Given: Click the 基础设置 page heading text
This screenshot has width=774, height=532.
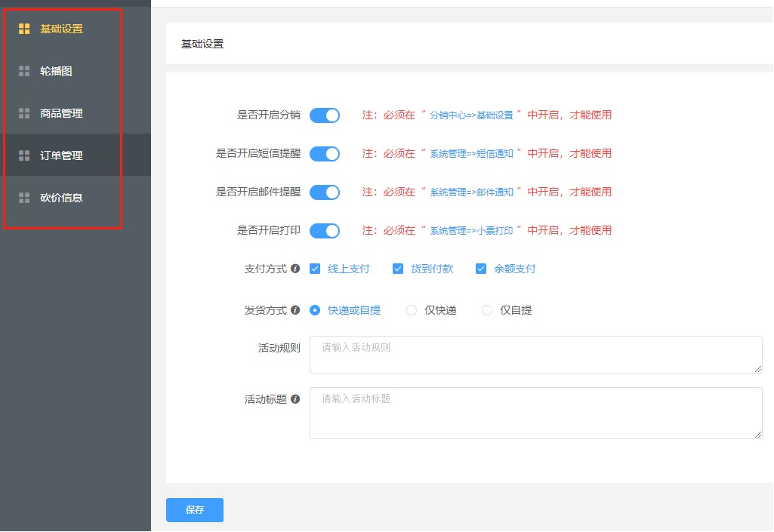Looking at the screenshot, I should tap(202, 44).
